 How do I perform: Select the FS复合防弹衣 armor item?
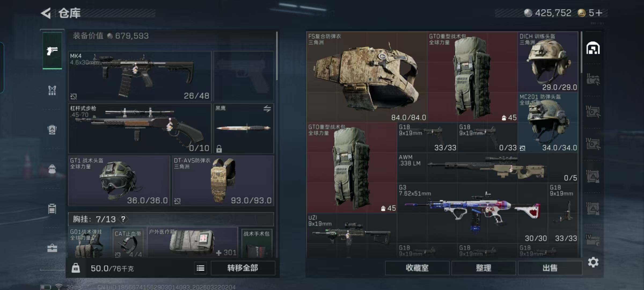click(367, 77)
